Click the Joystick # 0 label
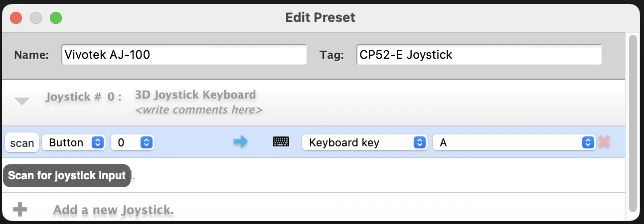 83,97
